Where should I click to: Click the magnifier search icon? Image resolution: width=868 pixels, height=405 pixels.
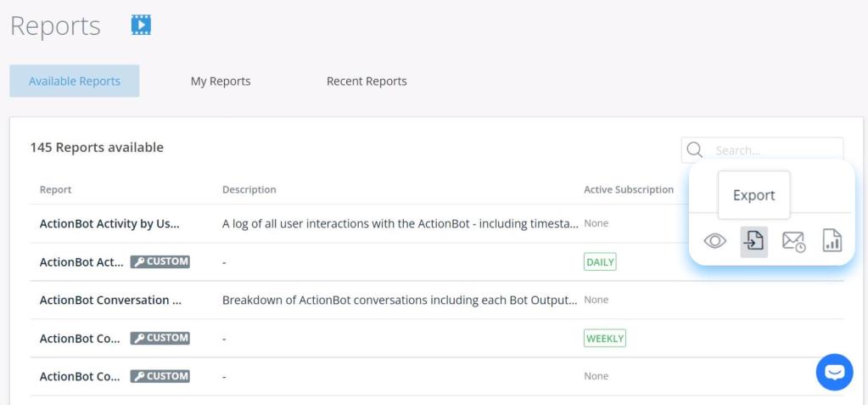tap(695, 150)
